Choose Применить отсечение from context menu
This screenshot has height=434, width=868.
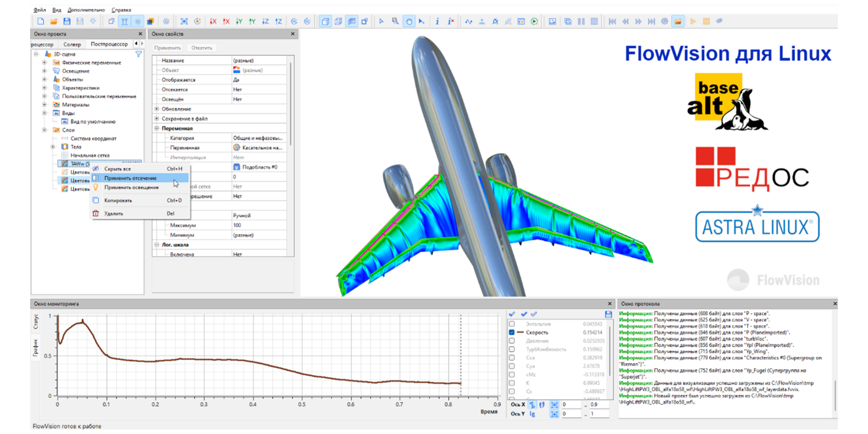coord(130,178)
